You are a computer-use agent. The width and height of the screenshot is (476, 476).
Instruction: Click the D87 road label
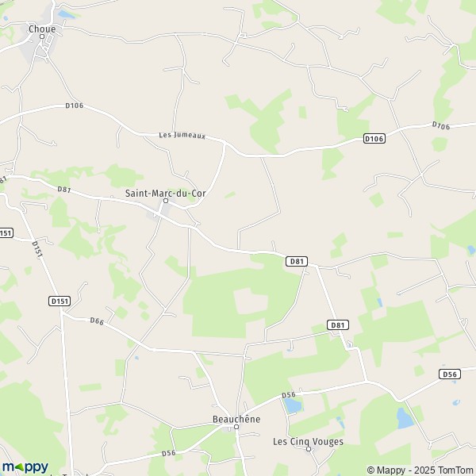click(x=64, y=190)
